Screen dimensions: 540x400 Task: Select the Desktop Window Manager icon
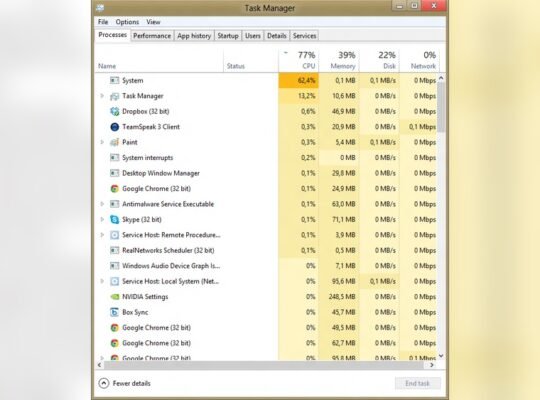tap(114, 173)
